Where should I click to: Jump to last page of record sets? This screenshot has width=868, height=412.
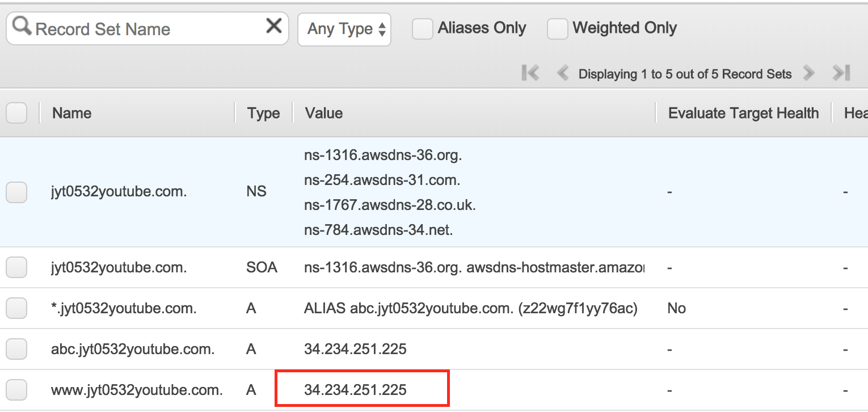[x=841, y=73]
